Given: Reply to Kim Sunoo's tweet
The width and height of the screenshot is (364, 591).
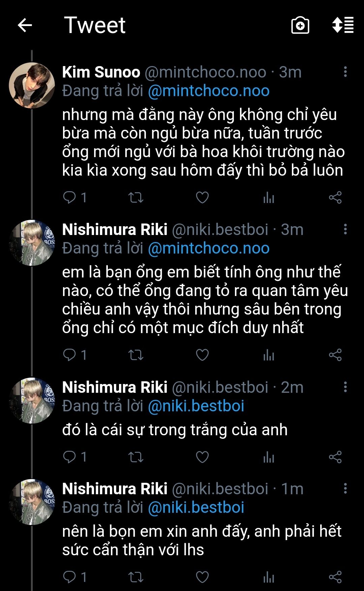Looking at the screenshot, I should pyautogui.click(x=70, y=197).
